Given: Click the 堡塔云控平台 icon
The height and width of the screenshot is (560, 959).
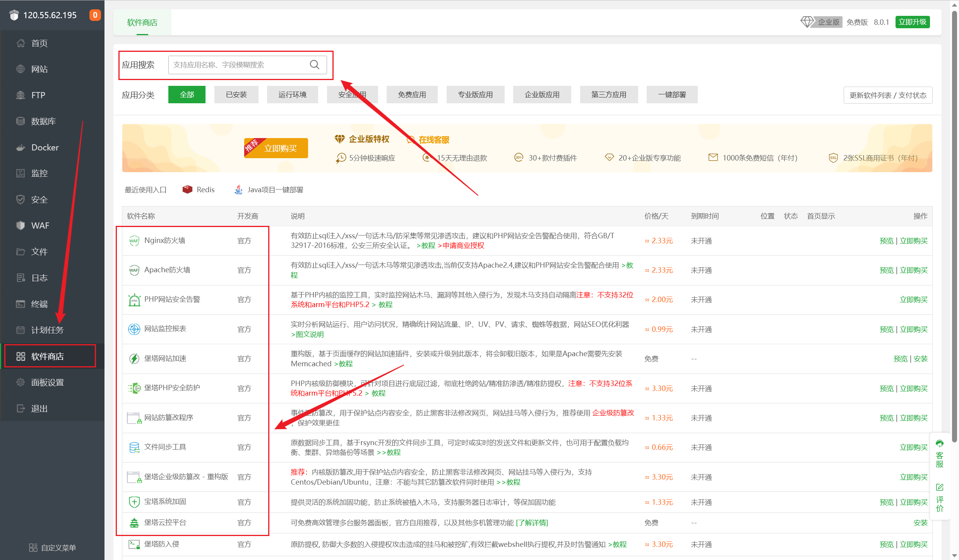Looking at the screenshot, I should tap(134, 523).
